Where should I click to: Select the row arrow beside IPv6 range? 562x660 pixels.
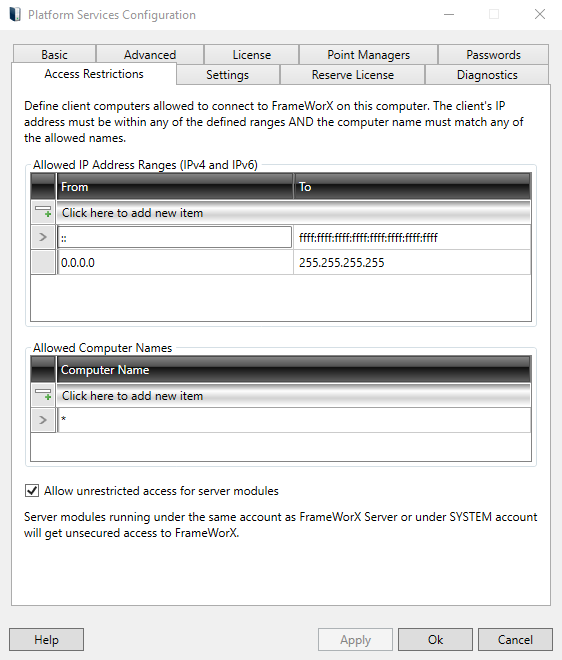[43, 237]
